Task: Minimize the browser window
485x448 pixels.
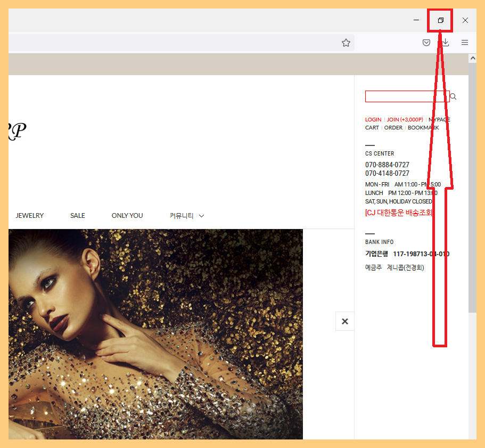Action: [x=416, y=20]
